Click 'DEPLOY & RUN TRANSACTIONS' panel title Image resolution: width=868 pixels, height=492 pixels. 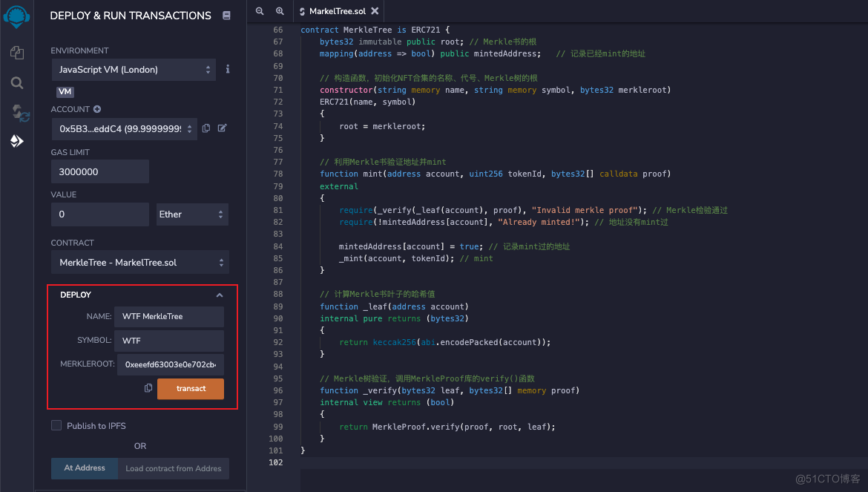131,16
